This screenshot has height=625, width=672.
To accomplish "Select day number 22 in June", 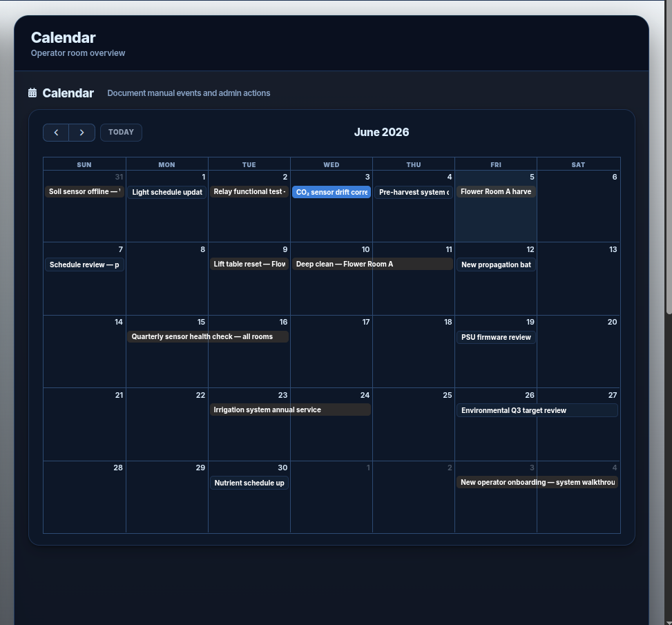I will tap(200, 395).
